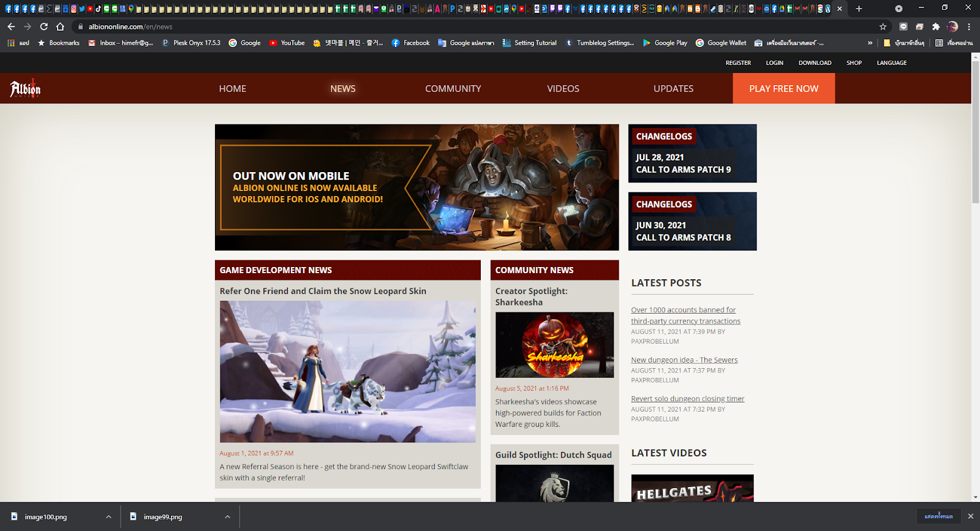Click the PLAY FREE NOW button
The image size is (980, 531).
pos(783,88)
